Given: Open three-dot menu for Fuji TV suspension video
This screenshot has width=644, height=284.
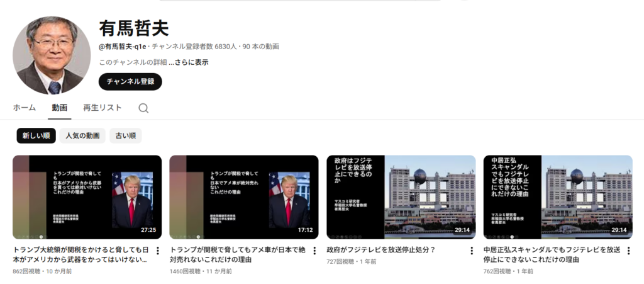Looking at the screenshot, I should click(x=472, y=251).
